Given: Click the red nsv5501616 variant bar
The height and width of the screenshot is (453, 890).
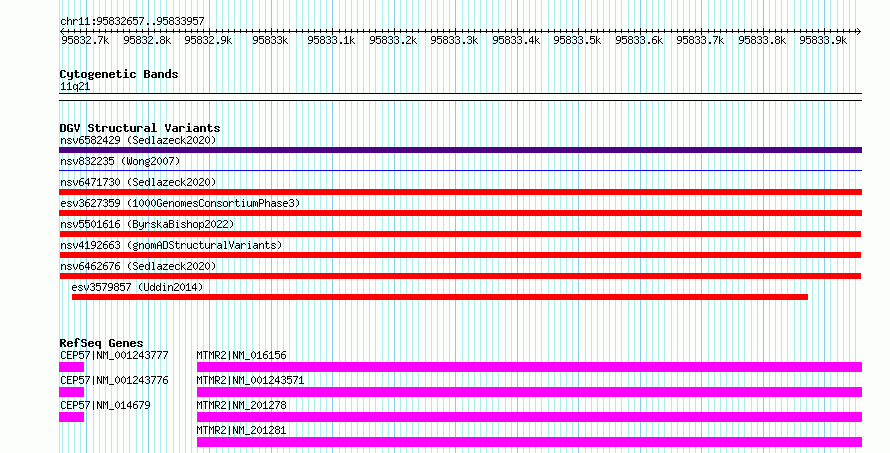Looking at the screenshot, I should coord(460,234).
